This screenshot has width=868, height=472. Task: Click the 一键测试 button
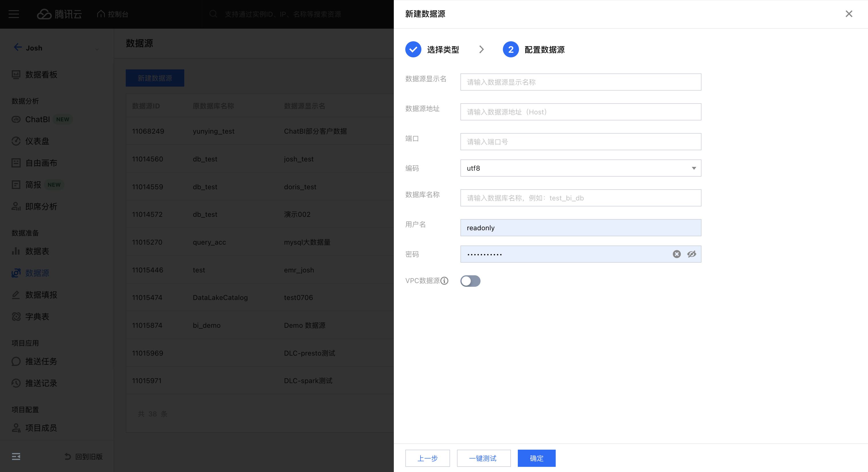pyautogui.click(x=483, y=458)
